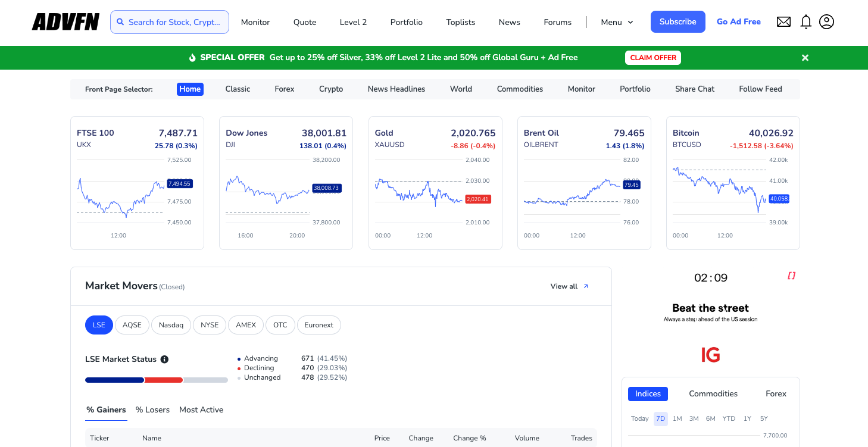Open the Monitor nav item

point(255,22)
